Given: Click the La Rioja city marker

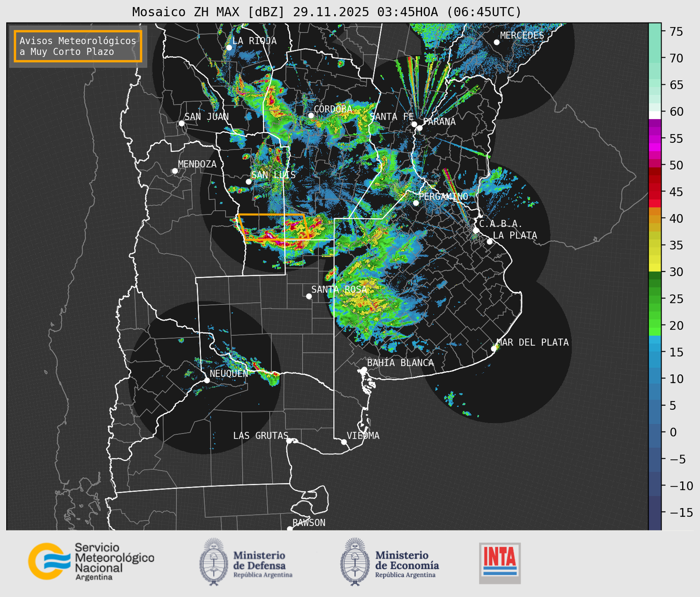Looking at the screenshot, I should pyautogui.click(x=229, y=48).
